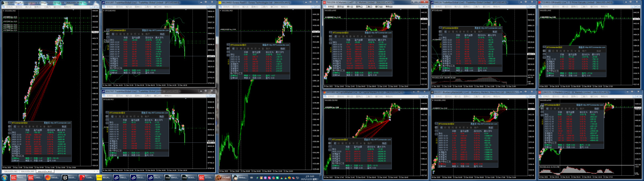Open 文件(F) menu in DPrimeVU 7219933 window

tap(546, 6)
